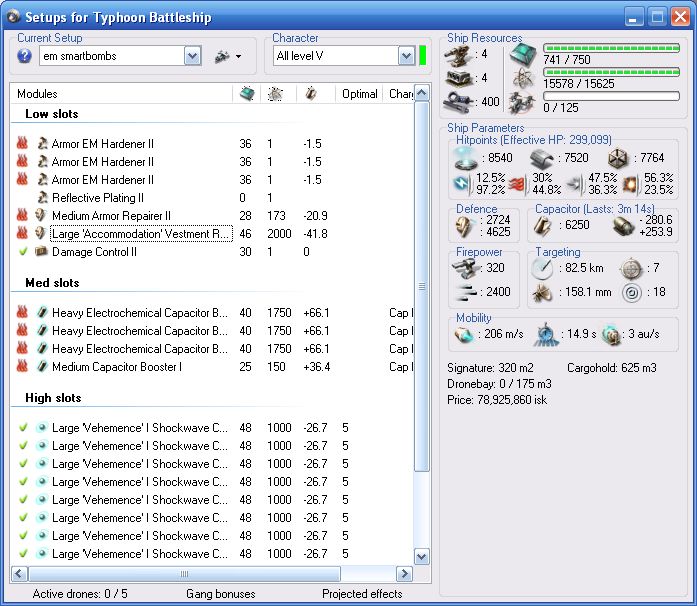Click the targeting range icon
Screen dimensions: 697x606
pyautogui.click(x=542, y=268)
